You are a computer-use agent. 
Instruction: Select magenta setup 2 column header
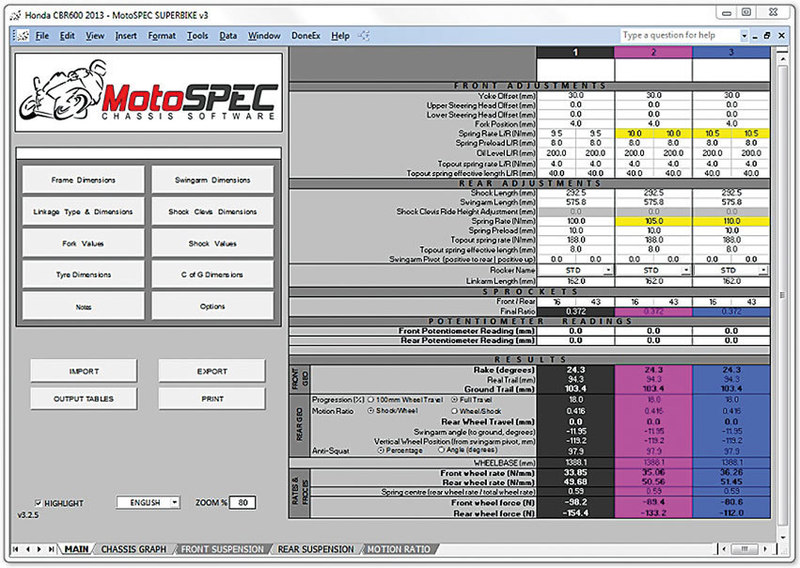(x=654, y=52)
